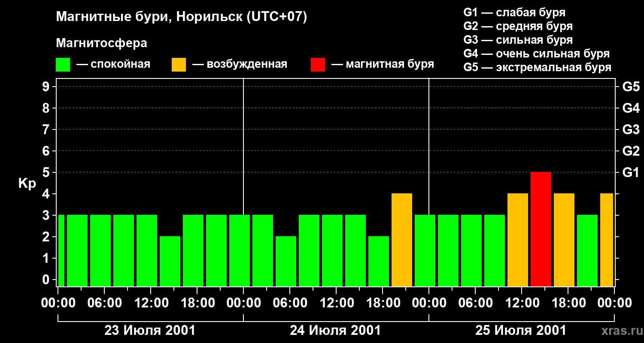Click the 'G4 — очень сильная буря' line
Image resolution: width=644 pixels, height=343 pixels.
[536, 54]
